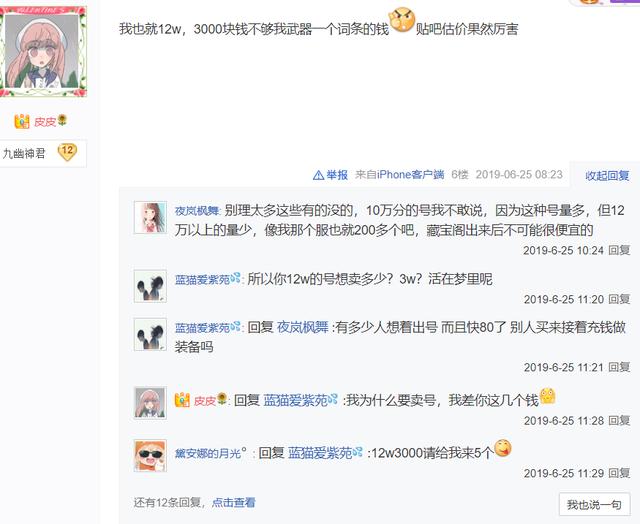The height and width of the screenshot is (524, 640).
Task: Open the poster's large avatar image
Action: (42, 51)
